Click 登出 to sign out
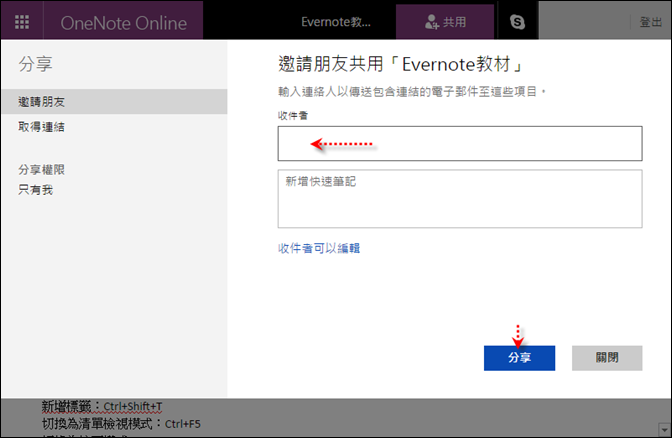This screenshot has height=438, width=672. [x=651, y=22]
